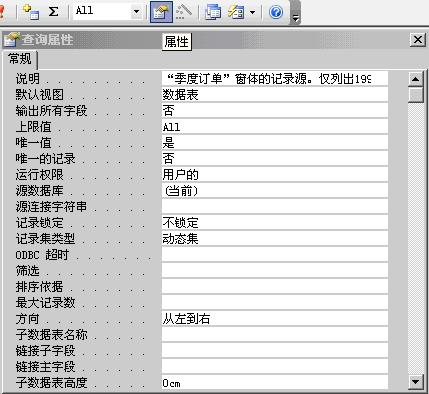The height and width of the screenshot is (394, 429).
Task: Select the 常规 tab
Action: coord(20,59)
